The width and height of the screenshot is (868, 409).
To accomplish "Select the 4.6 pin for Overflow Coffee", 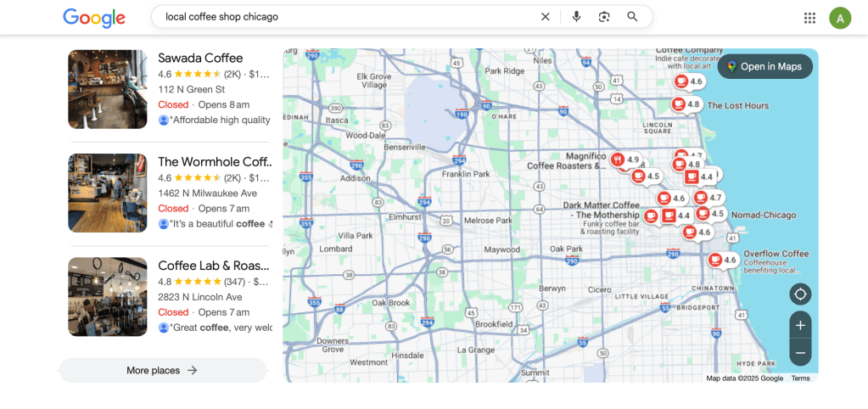I will tap(724, 260).
